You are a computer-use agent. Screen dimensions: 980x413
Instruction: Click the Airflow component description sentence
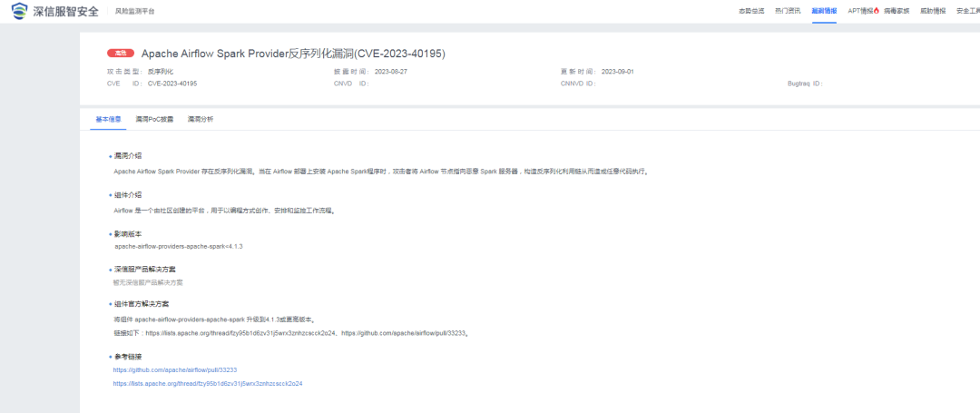pos(225,211)
